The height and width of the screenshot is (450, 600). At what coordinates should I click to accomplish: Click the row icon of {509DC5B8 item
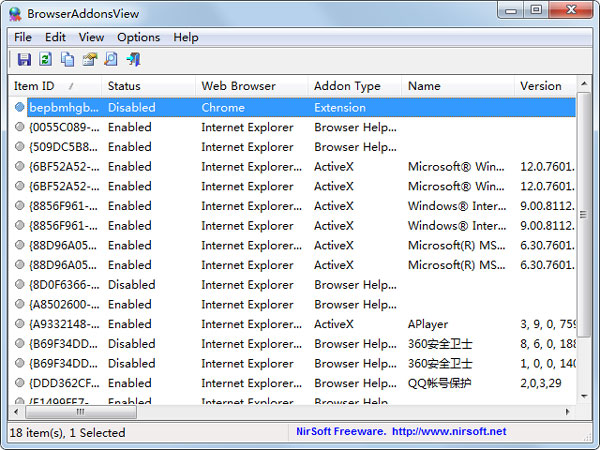point(20,147)
